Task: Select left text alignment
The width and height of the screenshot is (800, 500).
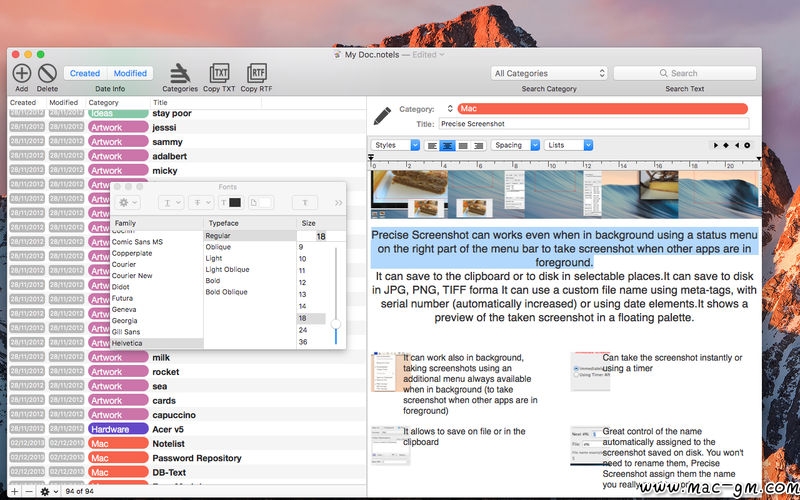Action: 432,145
